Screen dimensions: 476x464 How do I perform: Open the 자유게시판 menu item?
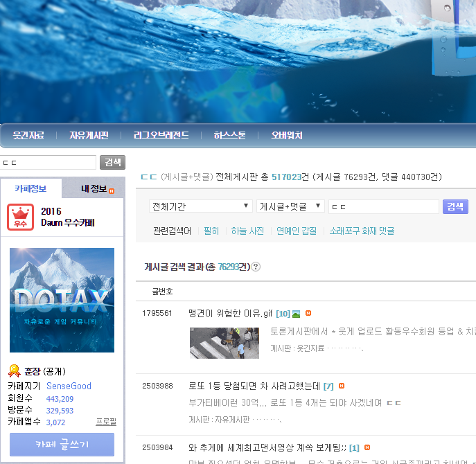89,135
